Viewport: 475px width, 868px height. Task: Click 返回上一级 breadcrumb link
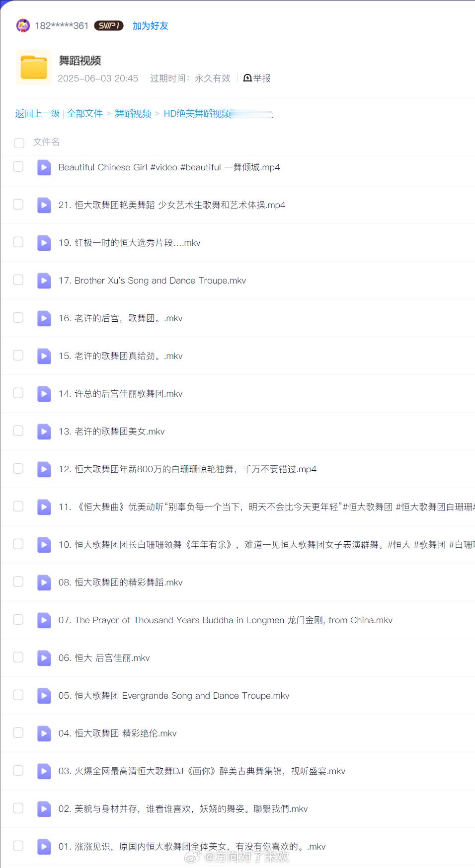click(37, 114)
